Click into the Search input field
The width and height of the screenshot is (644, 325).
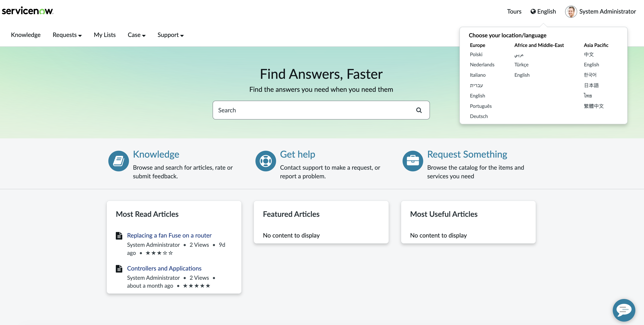321,110
